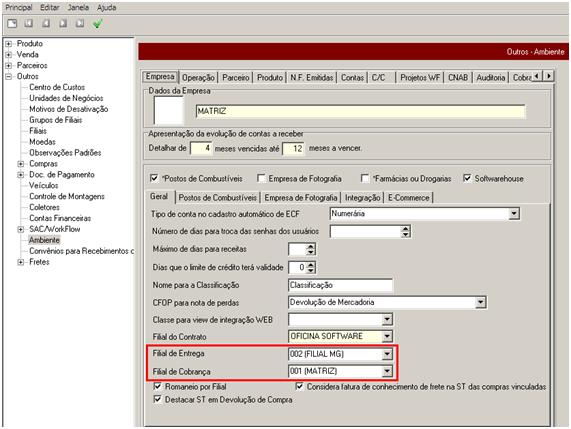Open the Editar menu
This screenshot has width=571, height=429.
[50, 7]
